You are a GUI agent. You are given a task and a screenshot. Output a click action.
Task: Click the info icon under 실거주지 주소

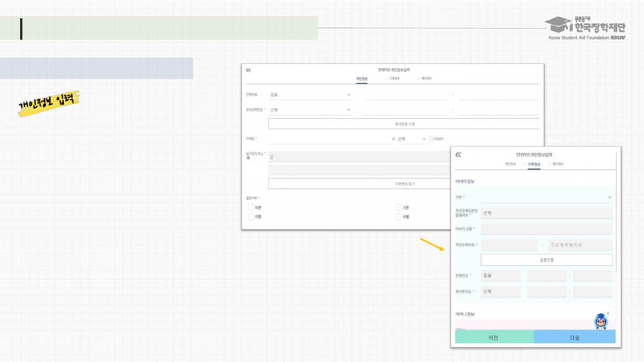[248, 158]
